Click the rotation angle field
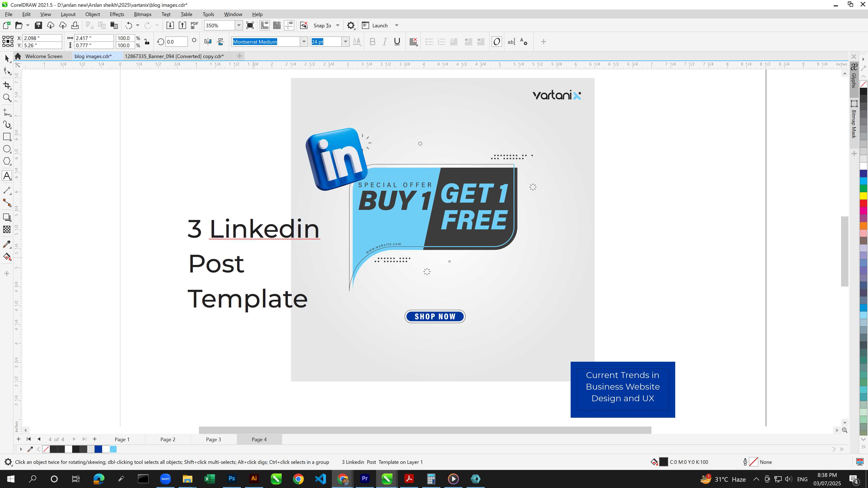The width and height of the screenshot is (868, 488). coord(176,42)
